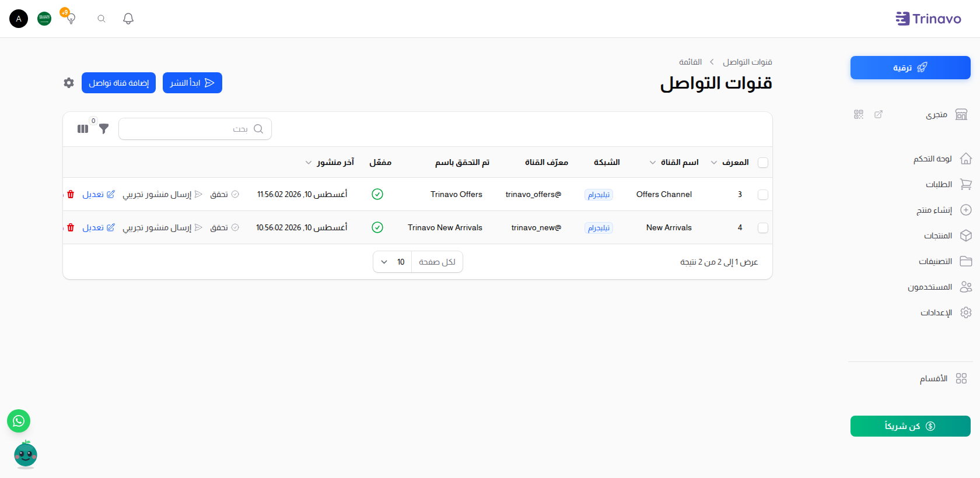Click the كن شريكًا partner button
The height and width of the screenshot is (478, 980).
910,426
